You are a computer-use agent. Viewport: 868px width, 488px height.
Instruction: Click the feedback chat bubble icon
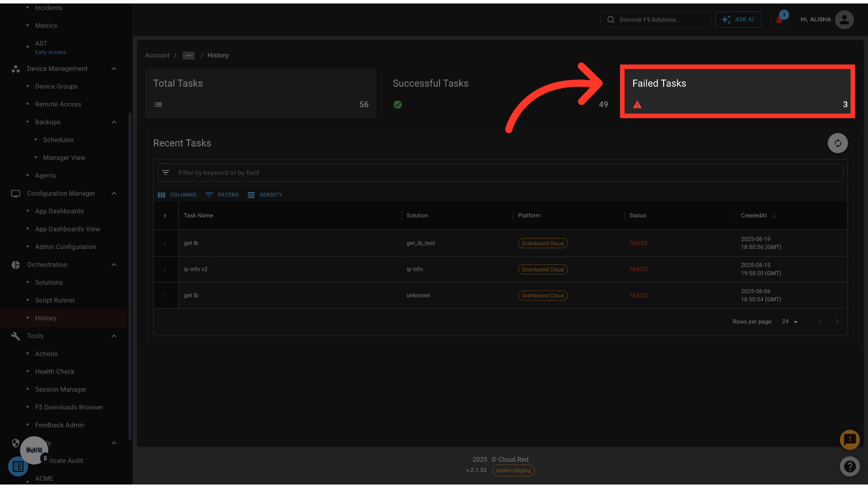click(x=849, y=439)
